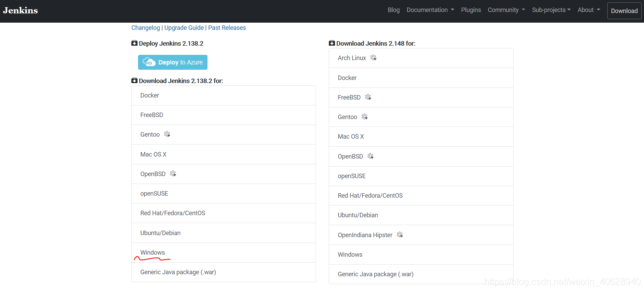Select Gentoo in the 2.138.2 list
Screen dimensions: 644x290
click(x=224, y=135)
